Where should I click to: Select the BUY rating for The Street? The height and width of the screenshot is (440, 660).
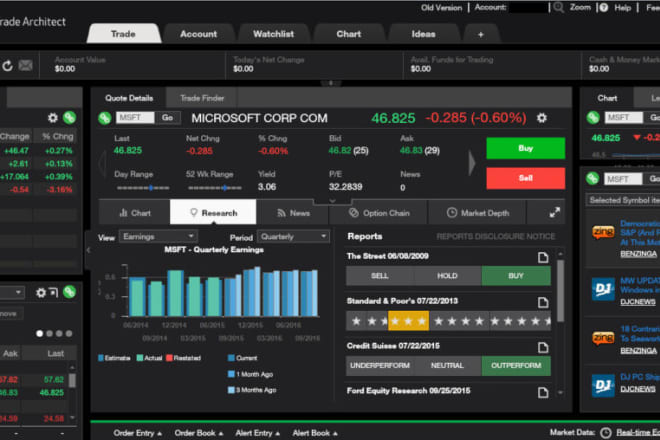(516, 276)
